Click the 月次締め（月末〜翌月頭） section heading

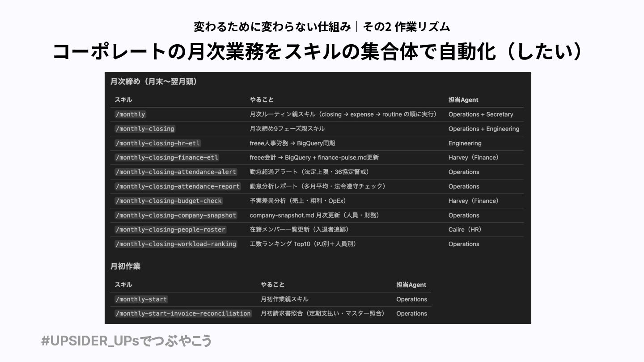[154, 82]
